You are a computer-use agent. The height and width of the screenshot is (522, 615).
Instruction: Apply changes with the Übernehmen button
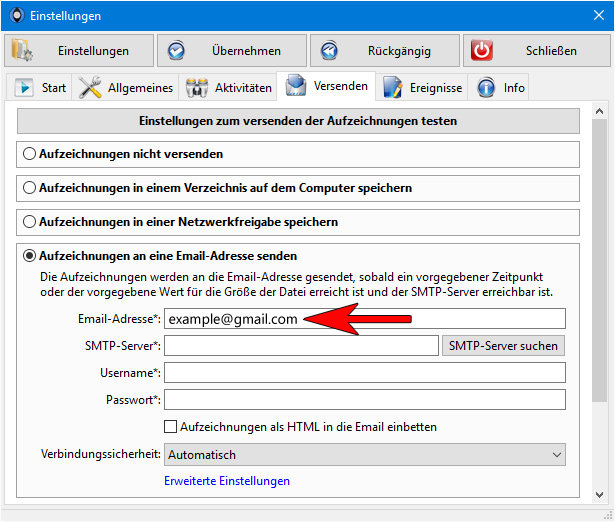(x=232, y=51)
